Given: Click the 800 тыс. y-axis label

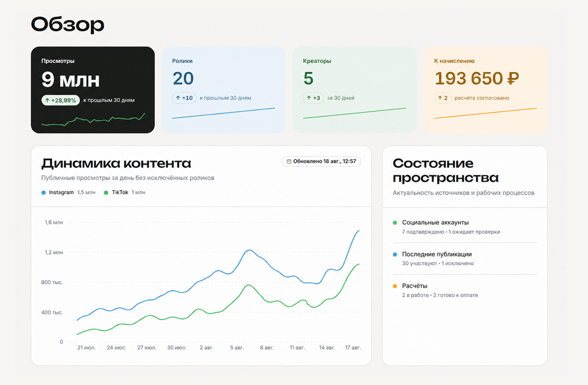Looking at the screenshot, I should [52, 282].
